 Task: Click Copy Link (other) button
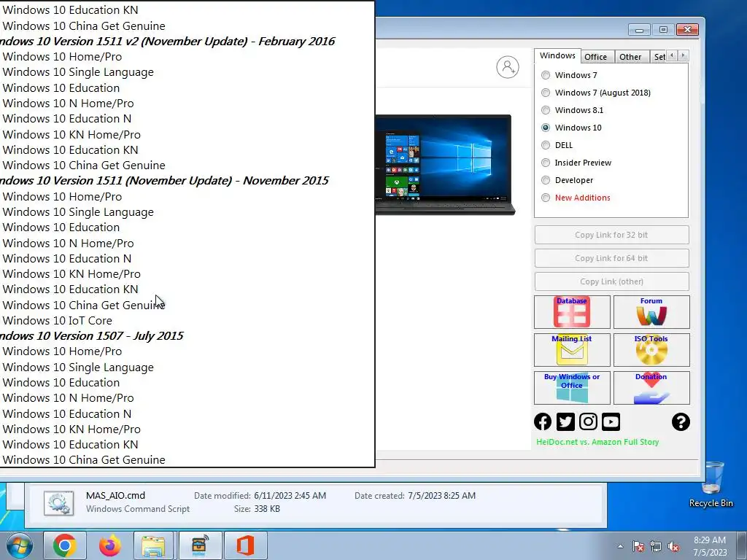(611, 281)
